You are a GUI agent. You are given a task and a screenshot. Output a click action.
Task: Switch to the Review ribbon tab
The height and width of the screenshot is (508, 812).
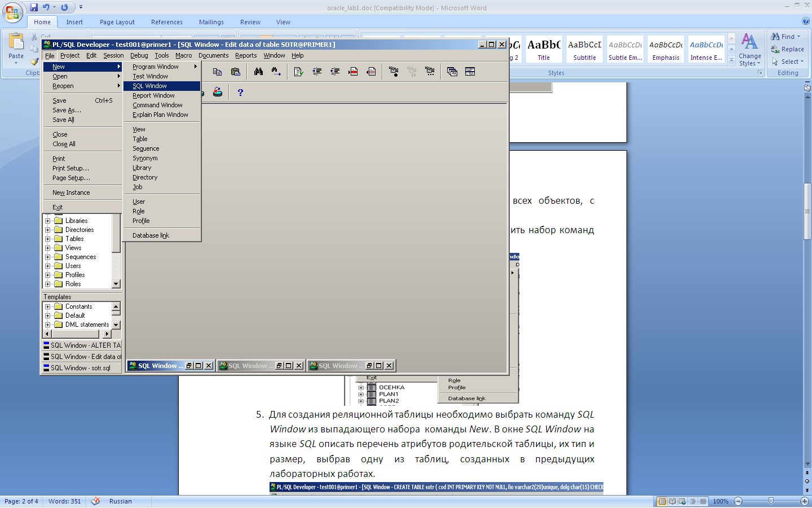coord(250,22)
